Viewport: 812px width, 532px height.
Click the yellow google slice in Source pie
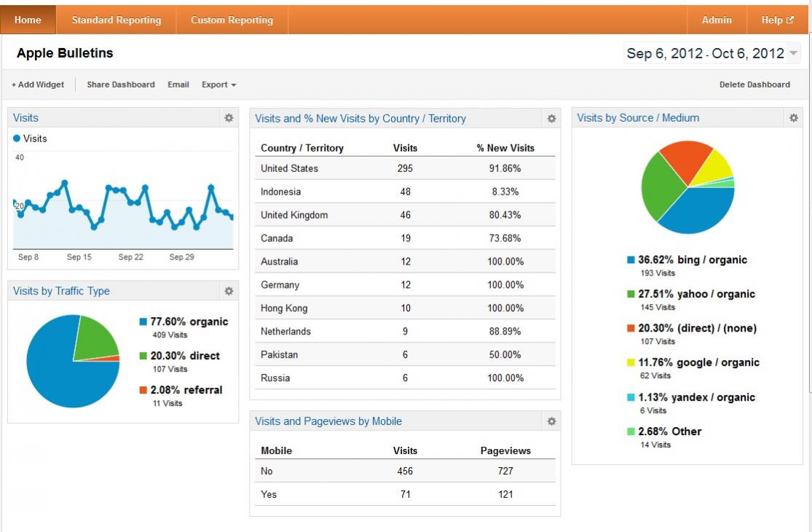(x=715, y=168)
